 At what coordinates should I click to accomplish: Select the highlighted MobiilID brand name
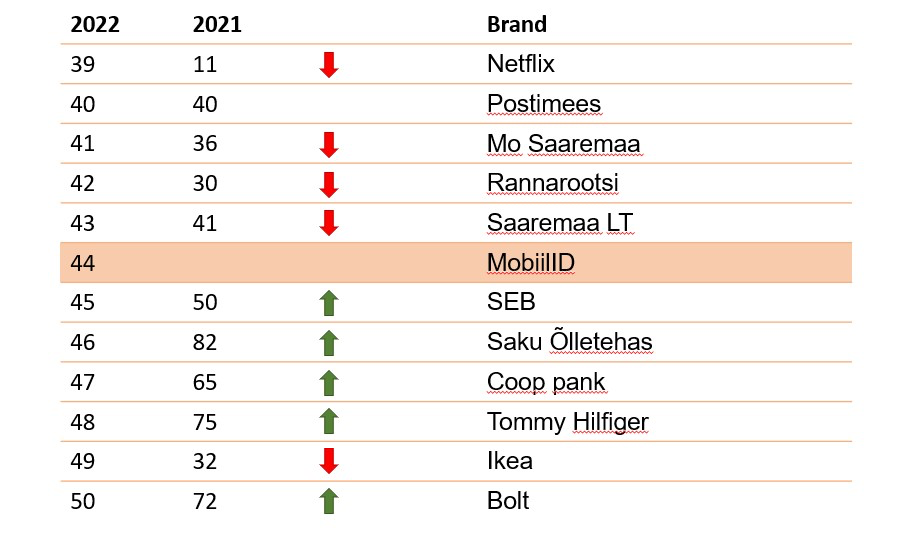pos(531,263)
